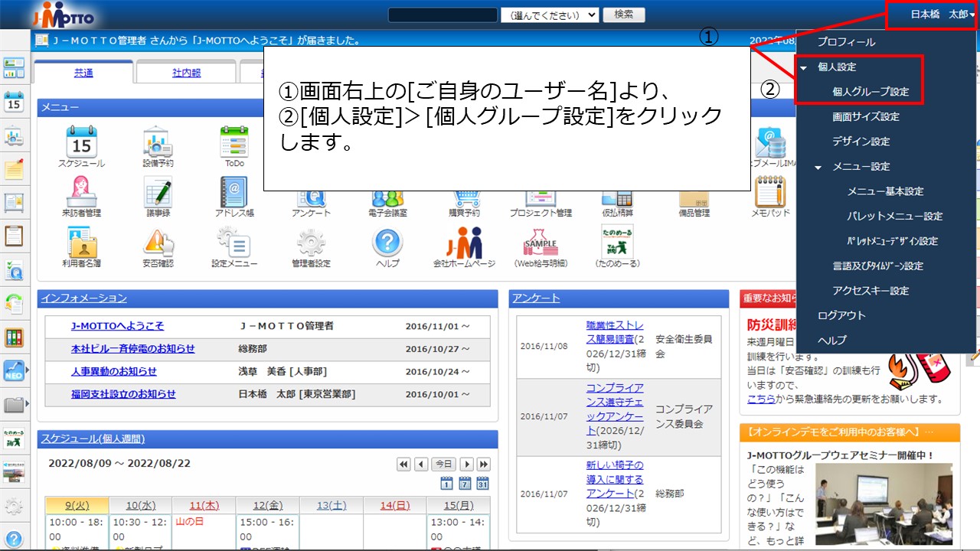Viewport: 980px width, 551px height.
Task: Click the search text input field
Action: tap(443, 15)
